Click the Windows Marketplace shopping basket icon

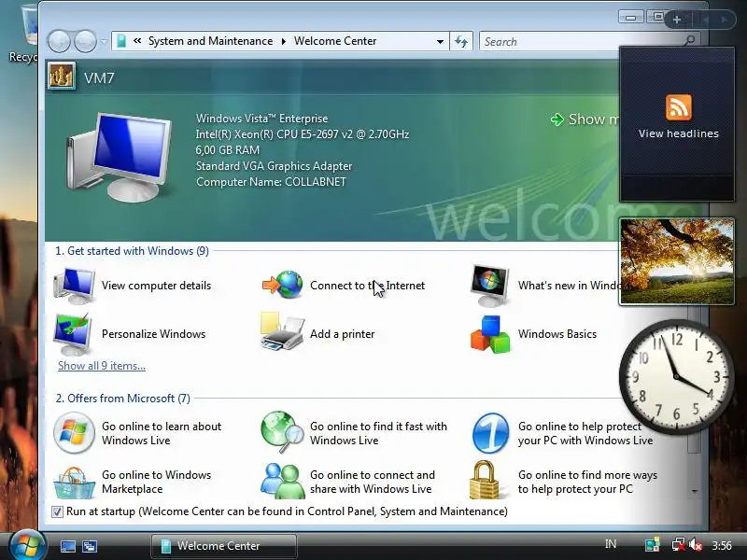(x=74, y=483)
